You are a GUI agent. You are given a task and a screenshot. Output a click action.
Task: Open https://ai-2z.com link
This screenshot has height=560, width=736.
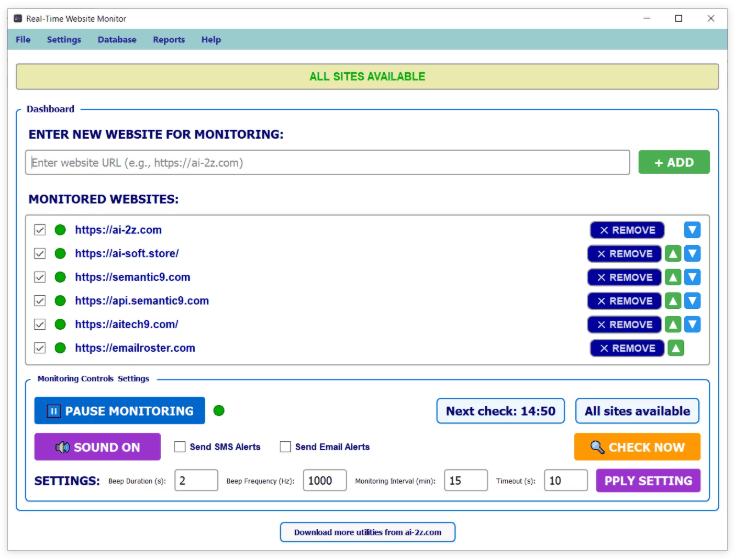(118, 230)
